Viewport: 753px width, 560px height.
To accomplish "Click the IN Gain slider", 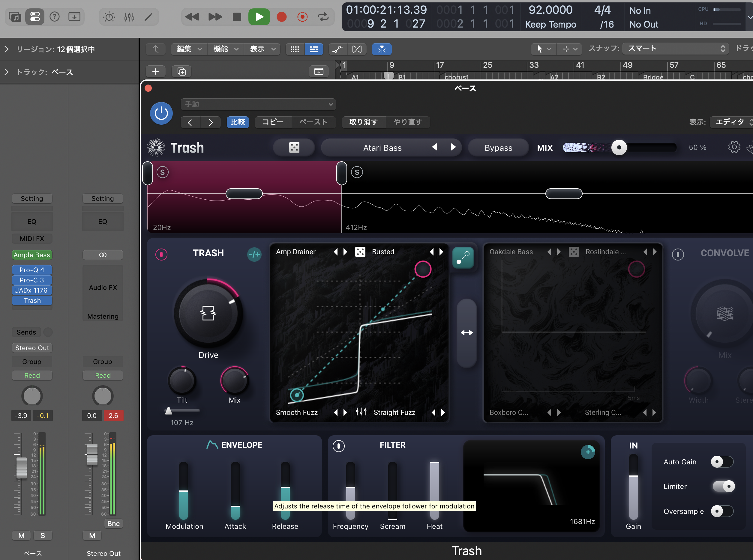I will (x=633, y=487).
